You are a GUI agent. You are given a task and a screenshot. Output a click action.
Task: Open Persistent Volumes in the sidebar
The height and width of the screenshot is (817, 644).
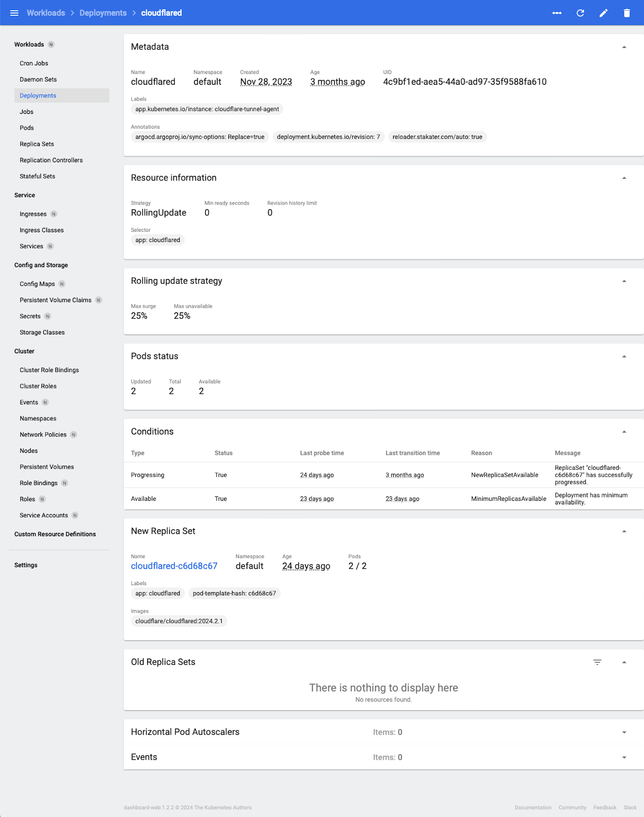coord(47,467)
